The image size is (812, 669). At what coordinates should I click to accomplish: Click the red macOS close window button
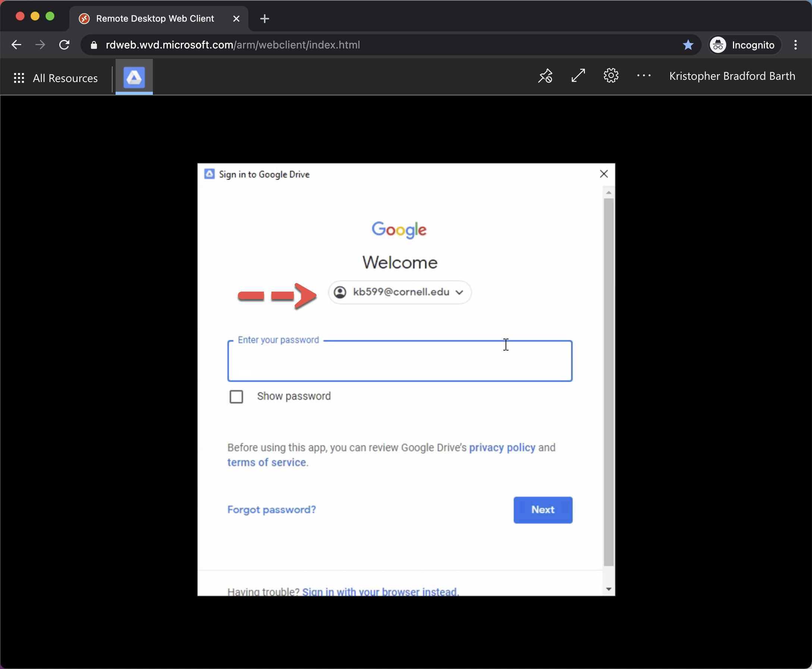20,16
